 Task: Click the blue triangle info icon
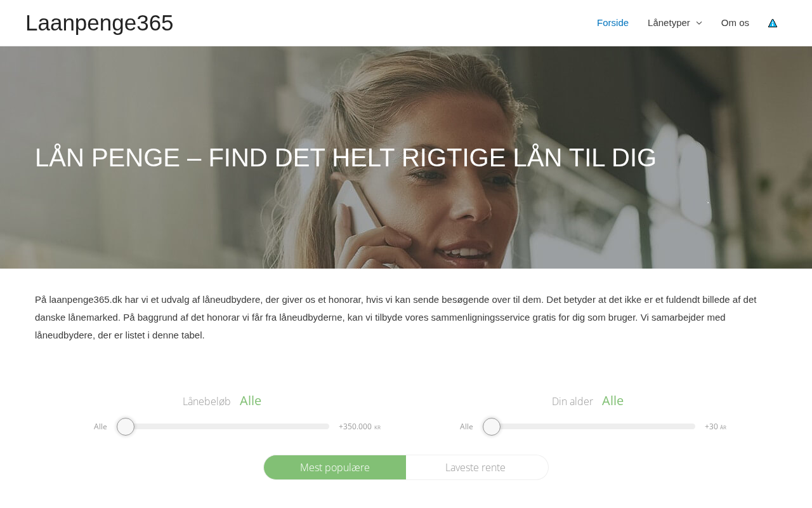coord(773,23)
